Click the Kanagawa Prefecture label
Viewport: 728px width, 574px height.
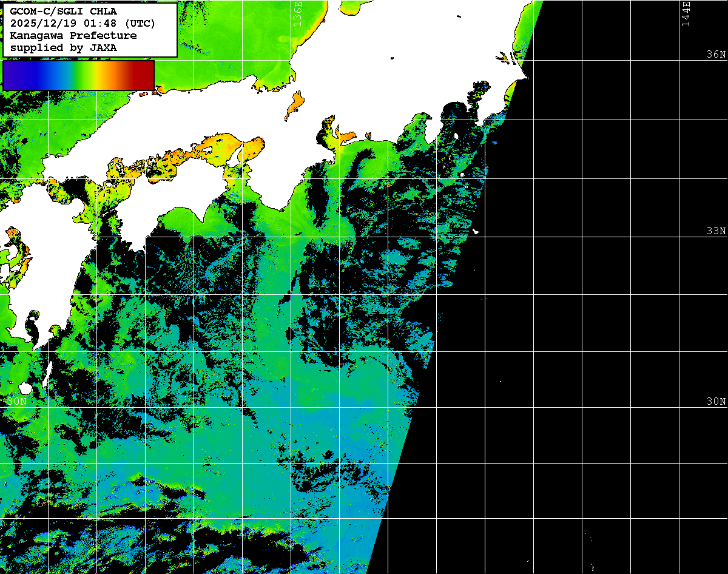[73, 36]
